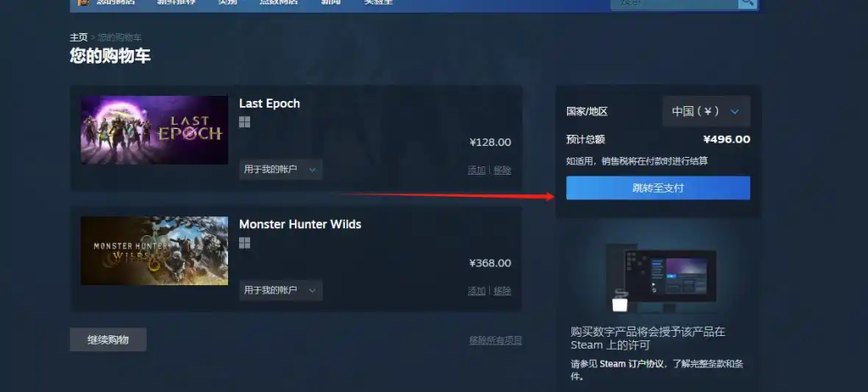Open the Last Epoch cover artwork

(154, 130)
